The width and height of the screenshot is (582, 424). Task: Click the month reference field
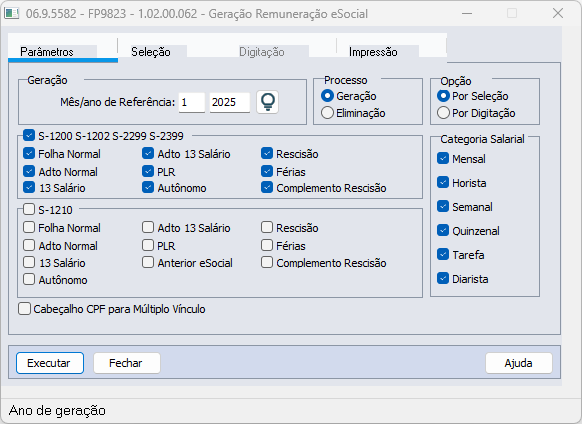pos(192,102)
